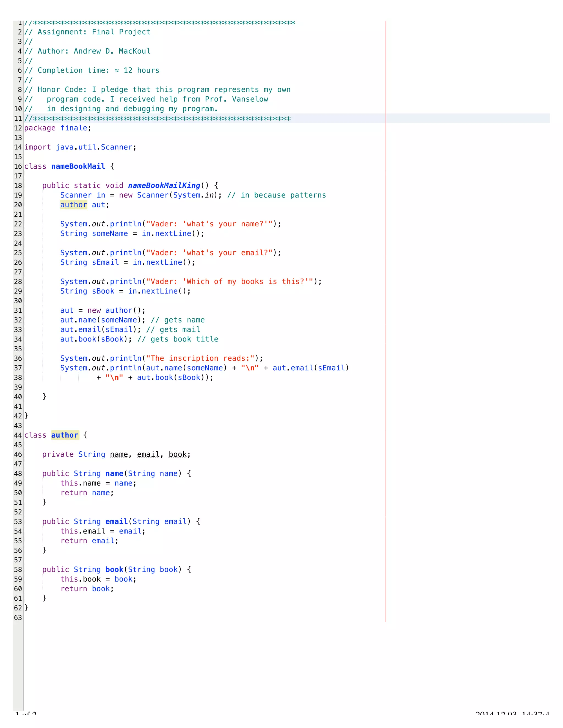Click line number 16 in the gutter

18,166
